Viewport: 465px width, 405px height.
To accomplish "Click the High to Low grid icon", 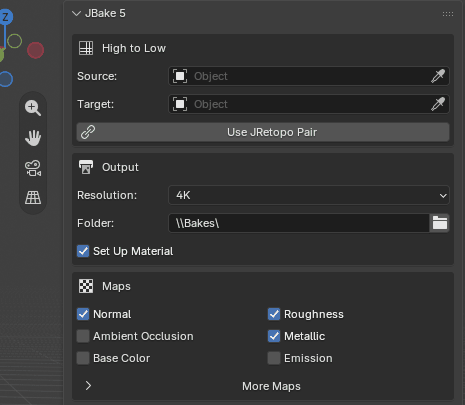I will 86,48.
